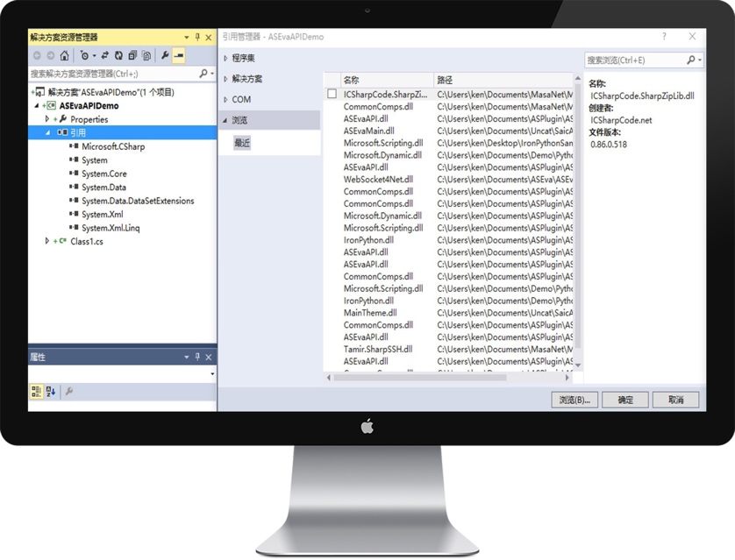Select 最近 under the 浏览 category
Viewport: 735px width, 560px height.
coord(242,143)
